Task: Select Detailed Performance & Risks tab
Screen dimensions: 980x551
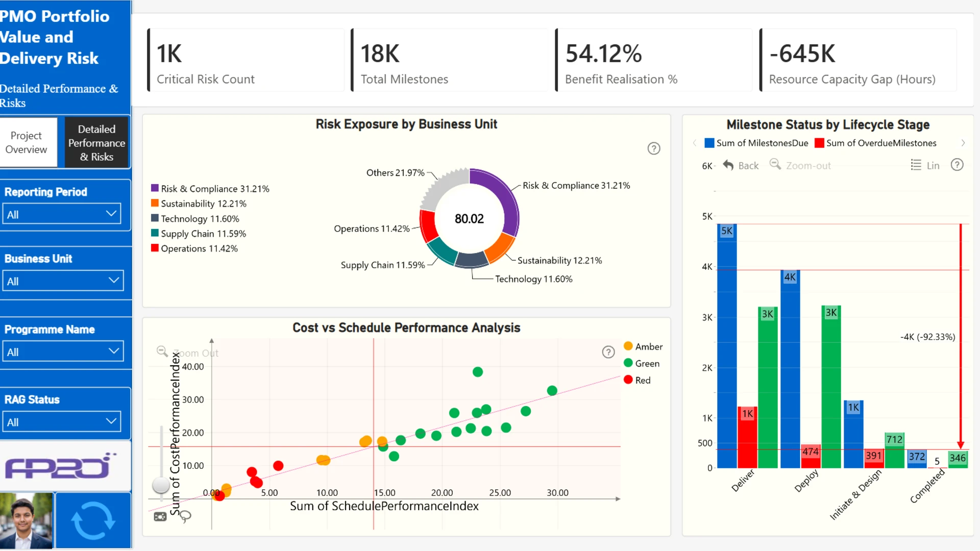Action: [96, 142]
